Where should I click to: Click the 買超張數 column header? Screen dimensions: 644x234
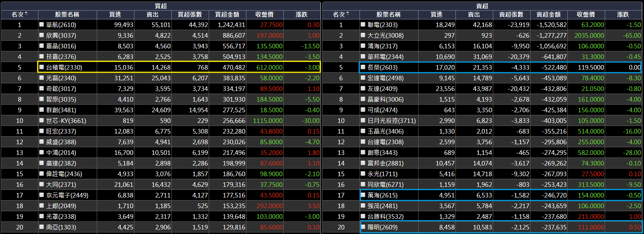190,14
